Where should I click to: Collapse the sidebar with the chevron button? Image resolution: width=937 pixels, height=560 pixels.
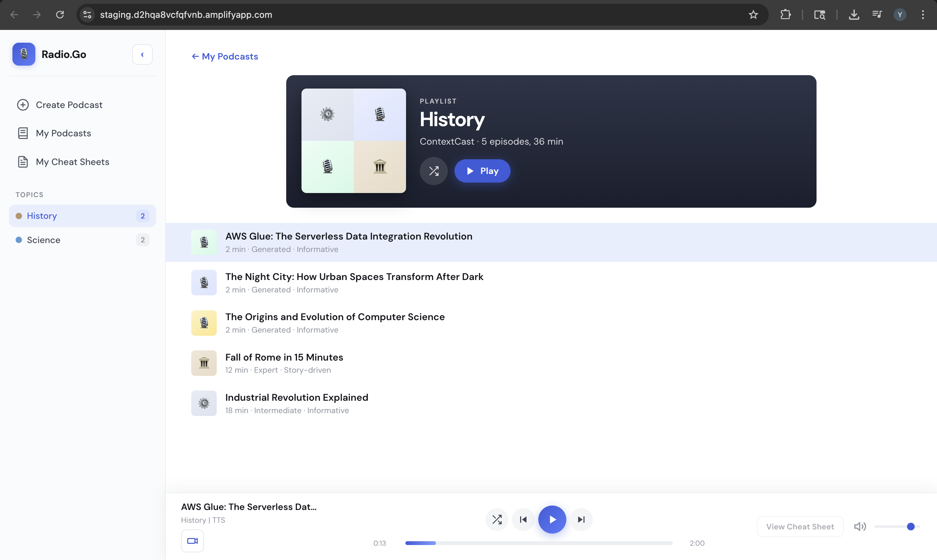[142, 55]
